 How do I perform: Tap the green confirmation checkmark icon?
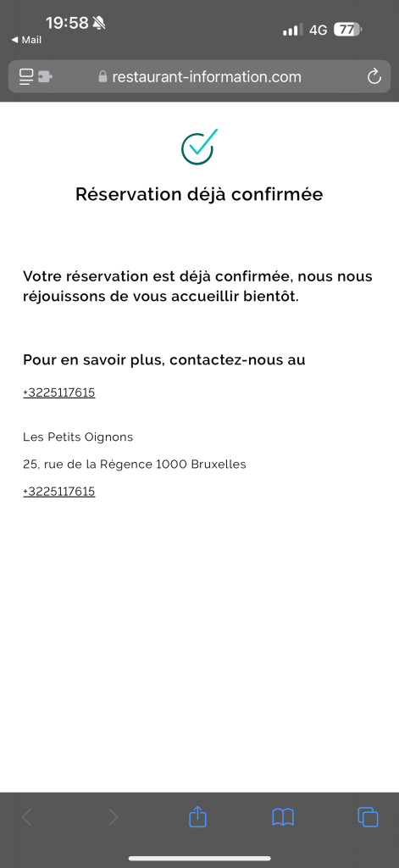(199, 147)
